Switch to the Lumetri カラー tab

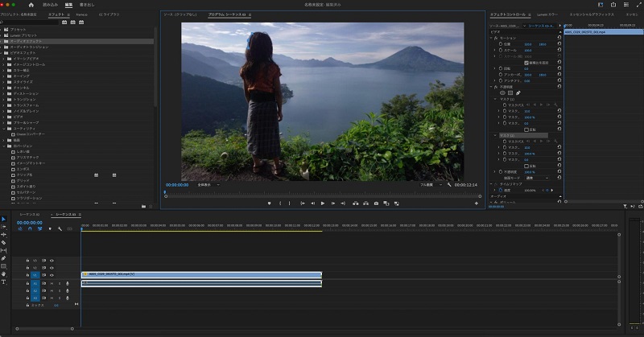click(x=547, y=14)
